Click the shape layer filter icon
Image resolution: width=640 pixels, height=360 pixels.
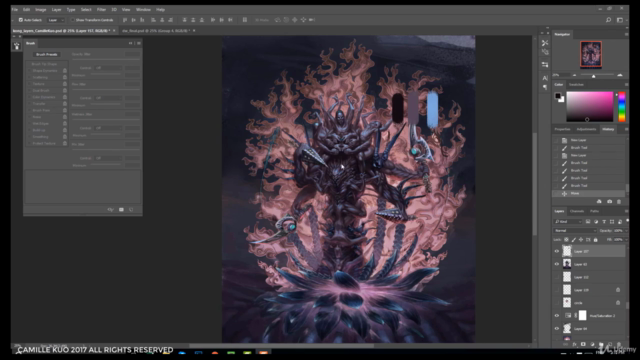pos(612,222)
